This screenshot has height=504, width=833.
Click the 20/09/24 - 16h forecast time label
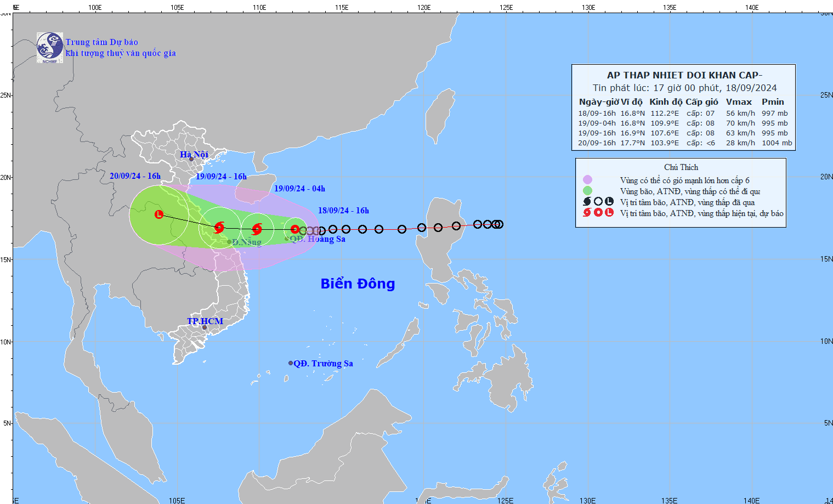(x=135, y=176)
